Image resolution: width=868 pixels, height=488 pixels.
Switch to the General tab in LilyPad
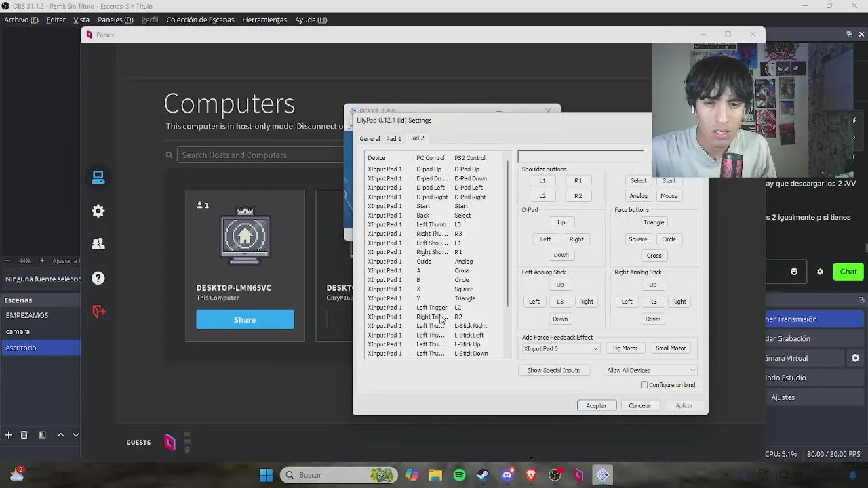click(x=370, y=139)
